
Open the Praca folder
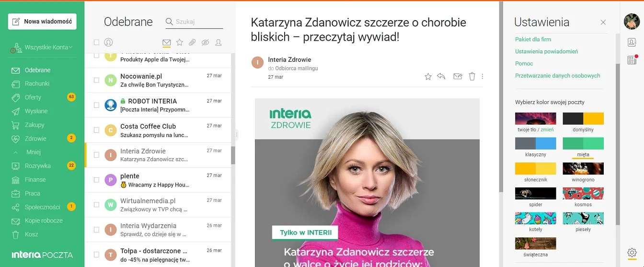point(33,193)
